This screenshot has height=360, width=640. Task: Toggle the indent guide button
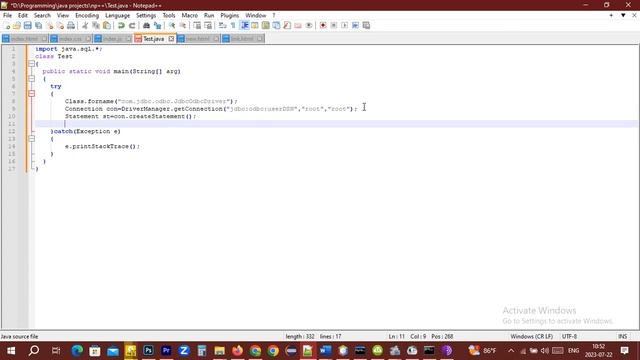click(x=244, y=25)
